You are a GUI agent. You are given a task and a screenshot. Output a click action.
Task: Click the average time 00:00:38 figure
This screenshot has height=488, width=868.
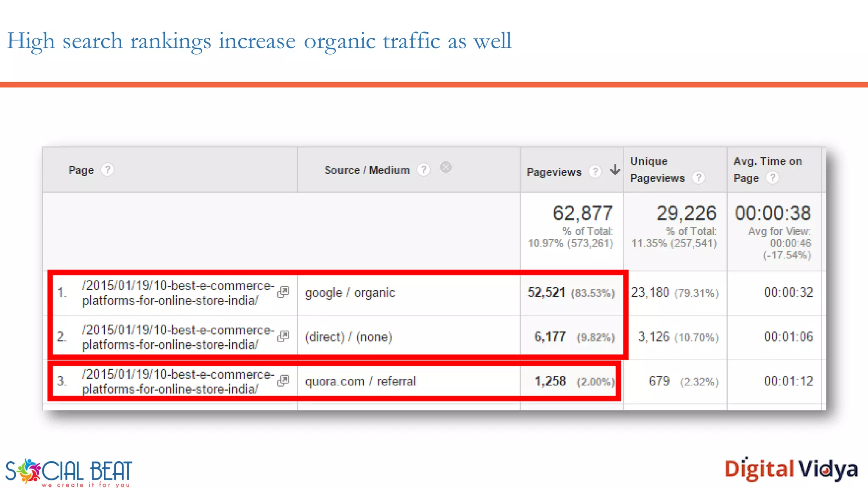click(773, 213)
